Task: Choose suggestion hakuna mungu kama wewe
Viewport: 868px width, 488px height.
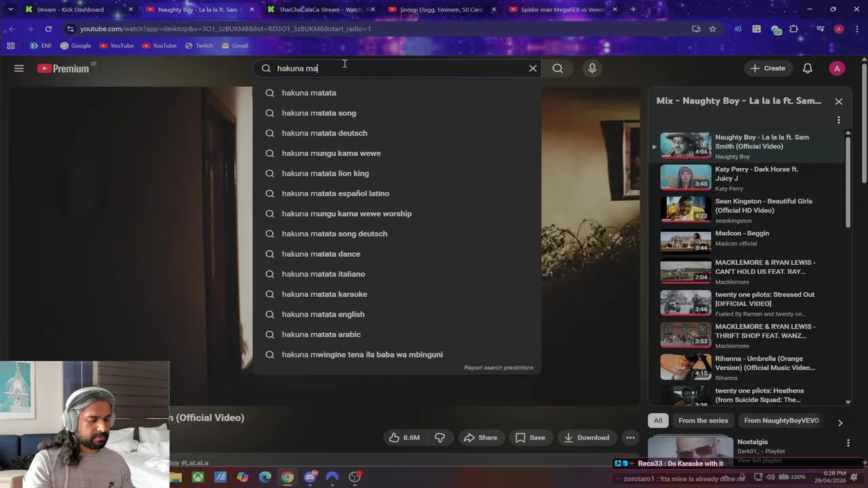Action: click(x=397, y=153)
